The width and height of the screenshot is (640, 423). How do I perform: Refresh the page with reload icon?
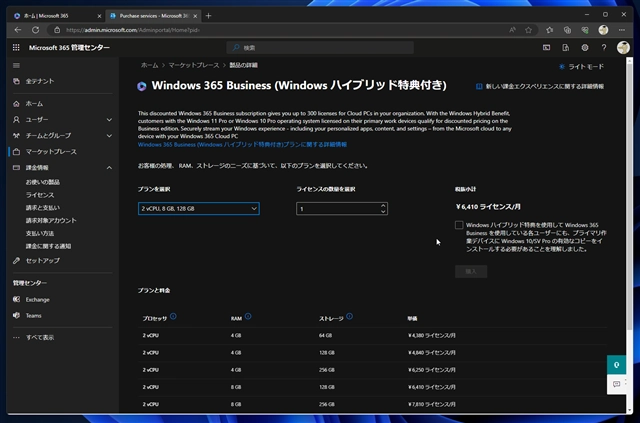(x=36, y=30)
